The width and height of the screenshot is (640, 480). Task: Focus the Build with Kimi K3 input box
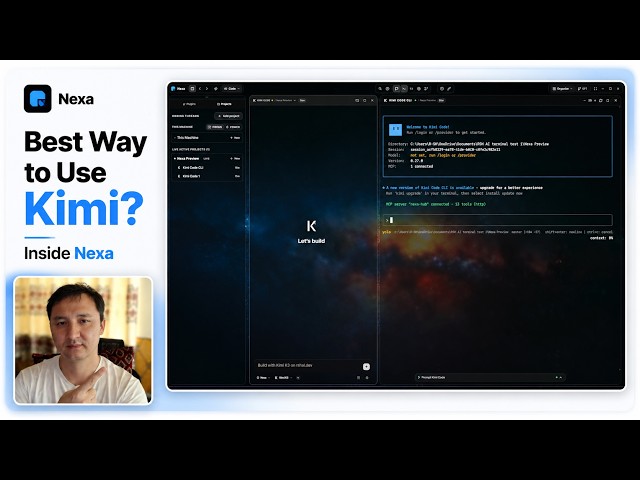click(x=307, y=366)
